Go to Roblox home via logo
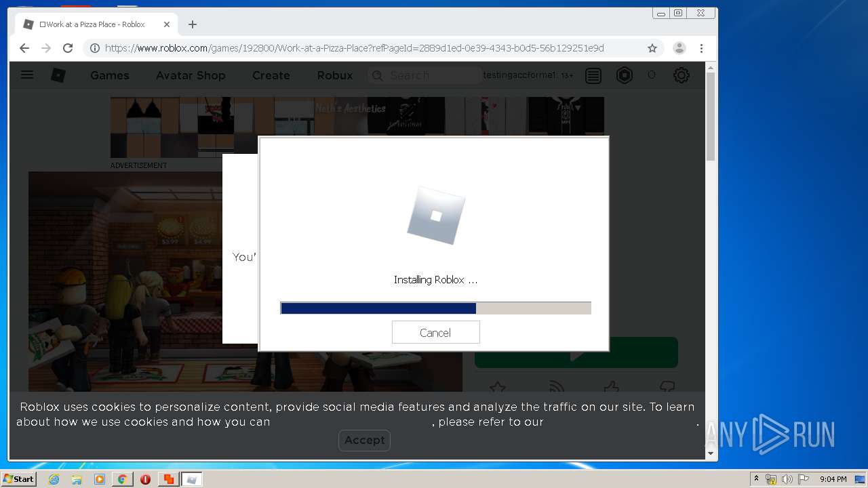This screenshot has height=488, width=868. (x=58, y=75)
